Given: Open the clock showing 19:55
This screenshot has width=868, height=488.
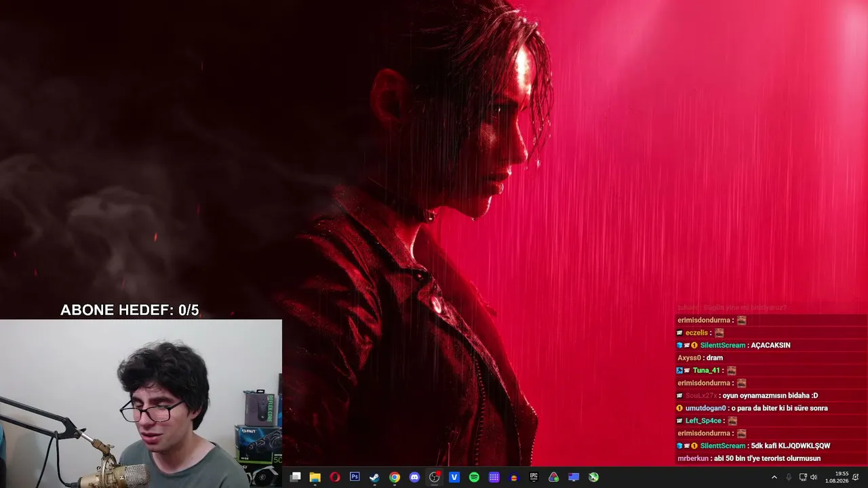Looking at the screenshot, I should 836,477.
